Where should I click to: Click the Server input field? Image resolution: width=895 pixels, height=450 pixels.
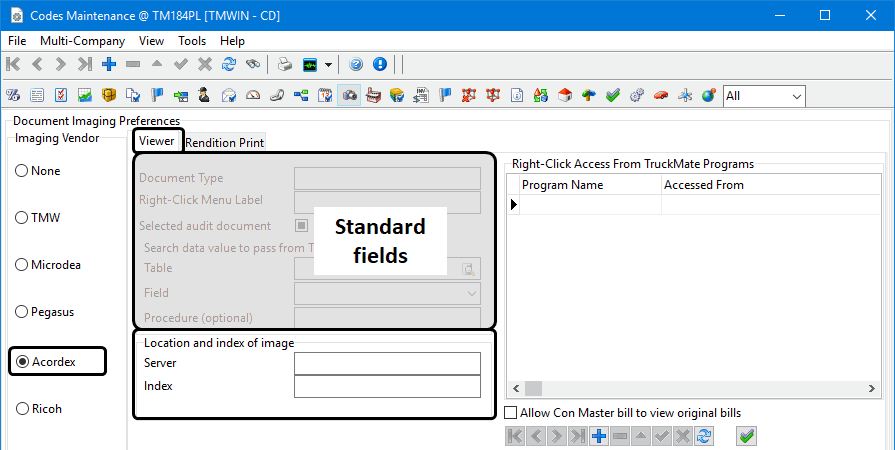pyautogui.click(x=387, y=363)
